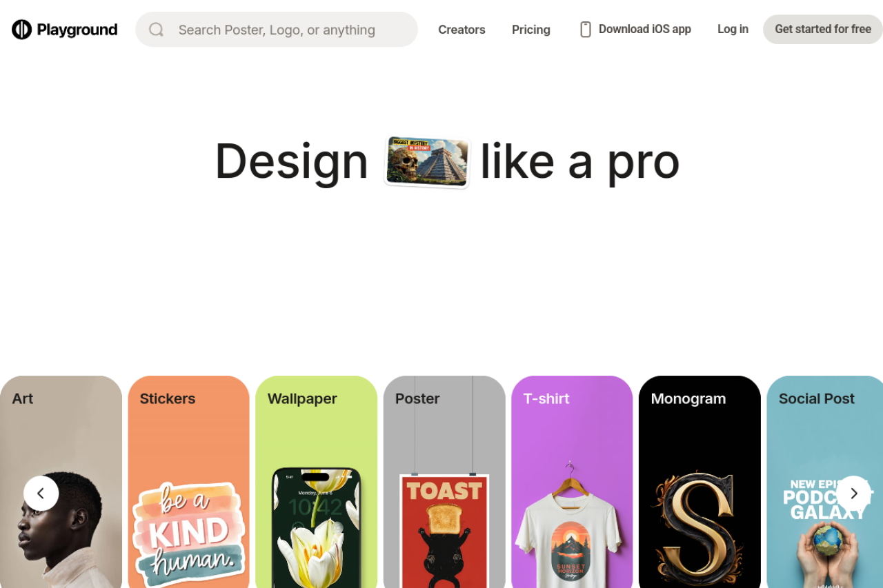Focus the Search Poster, Logo field
Screen dimensions: 883x588
point(277,30)
